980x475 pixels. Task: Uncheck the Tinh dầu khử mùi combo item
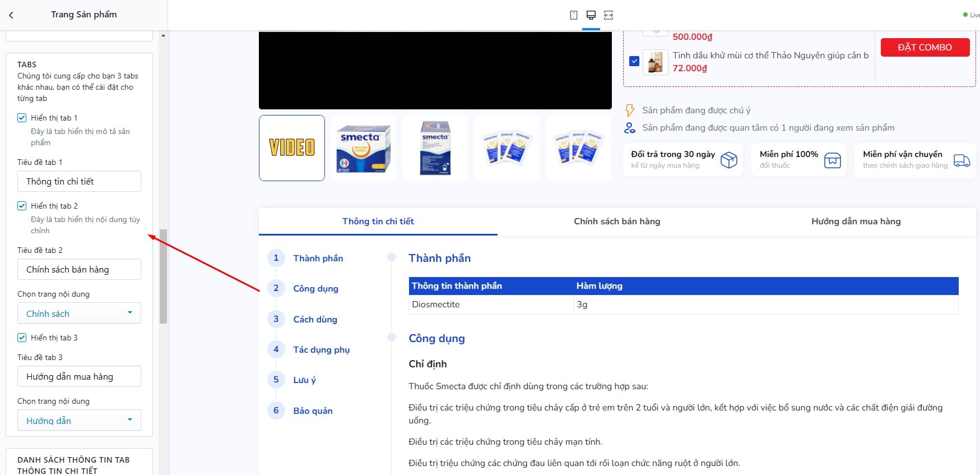click(x=634, y=61)
